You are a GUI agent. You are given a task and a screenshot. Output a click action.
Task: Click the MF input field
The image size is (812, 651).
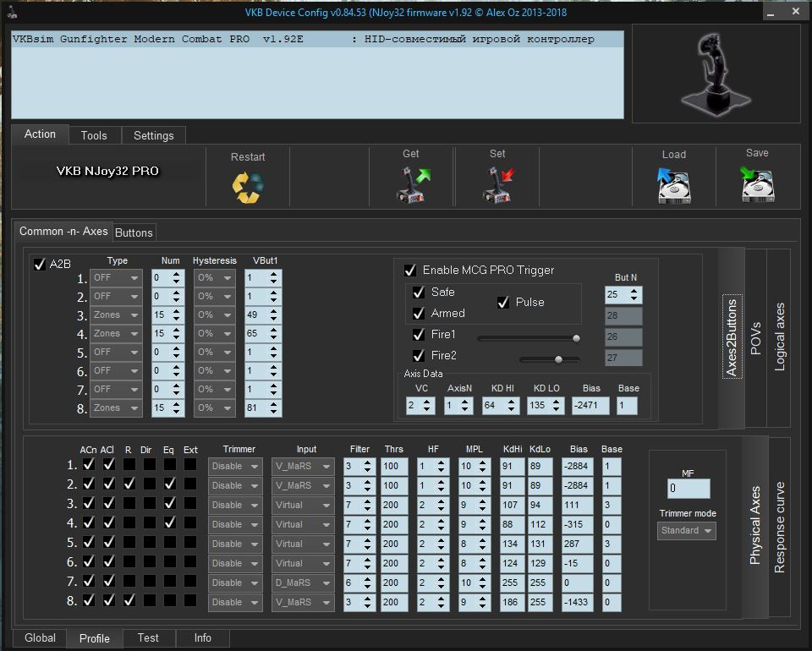pos(688,489)
